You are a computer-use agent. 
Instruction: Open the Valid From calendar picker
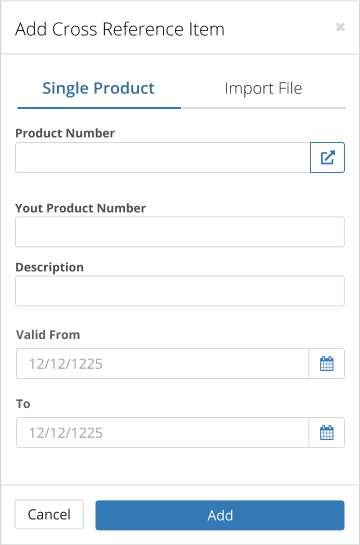click(x=327, y=364)
